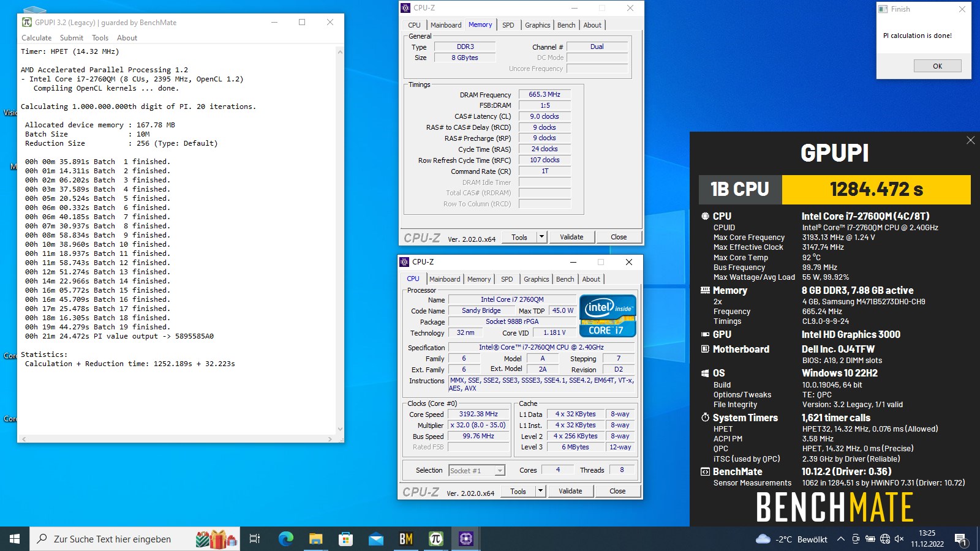This screenshot has width=980, height=551.
Task: Click Validate button in upper CPU-Z
Action: pyautogui.click(x=571, y=237)
